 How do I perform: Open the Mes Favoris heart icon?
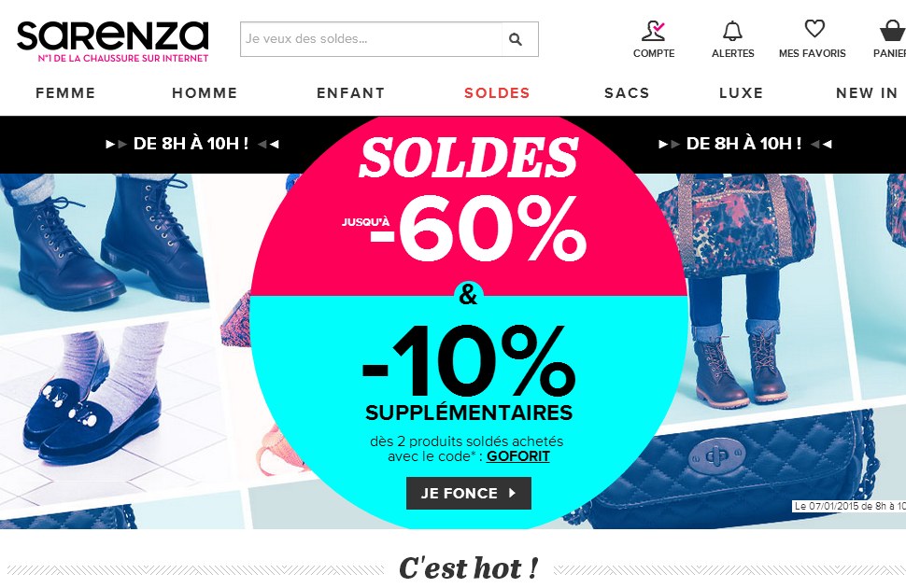coord(814,29)
